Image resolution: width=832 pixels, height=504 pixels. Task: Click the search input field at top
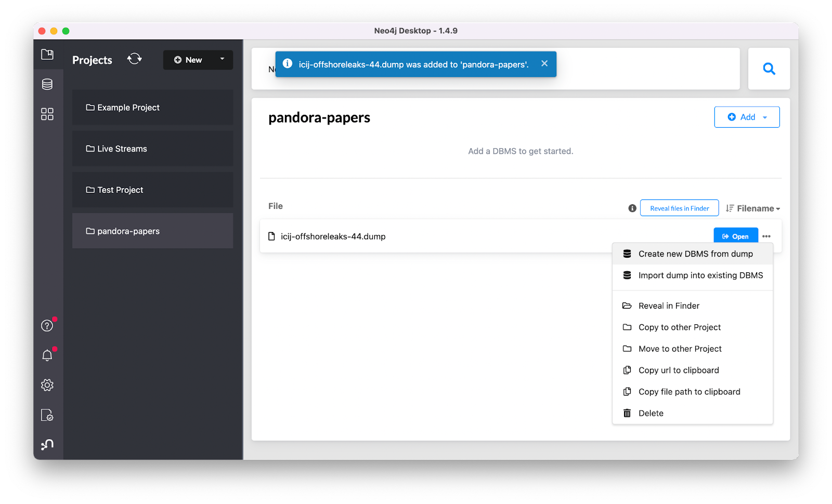496,69
